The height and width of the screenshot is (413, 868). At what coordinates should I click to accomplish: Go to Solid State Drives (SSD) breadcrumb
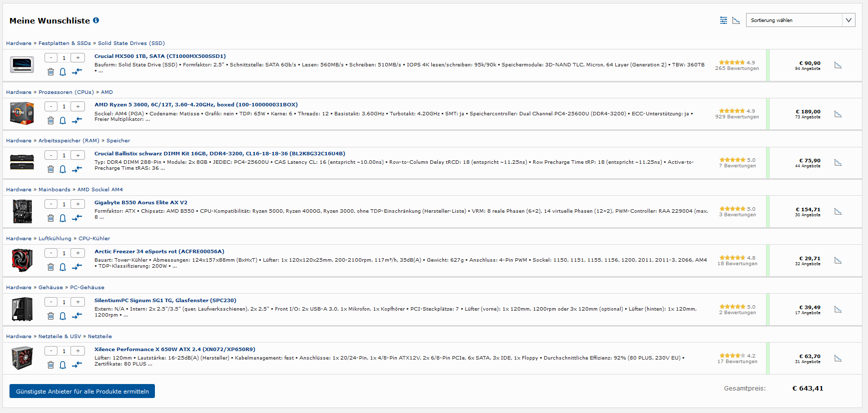point(131,43)
